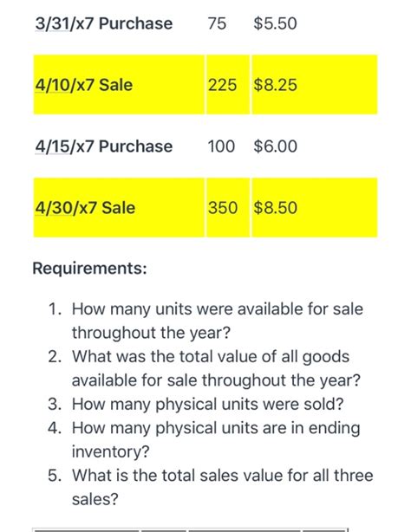Select requirement 1 about units available
Screen dimensions: 411x532
coord(205,321)
